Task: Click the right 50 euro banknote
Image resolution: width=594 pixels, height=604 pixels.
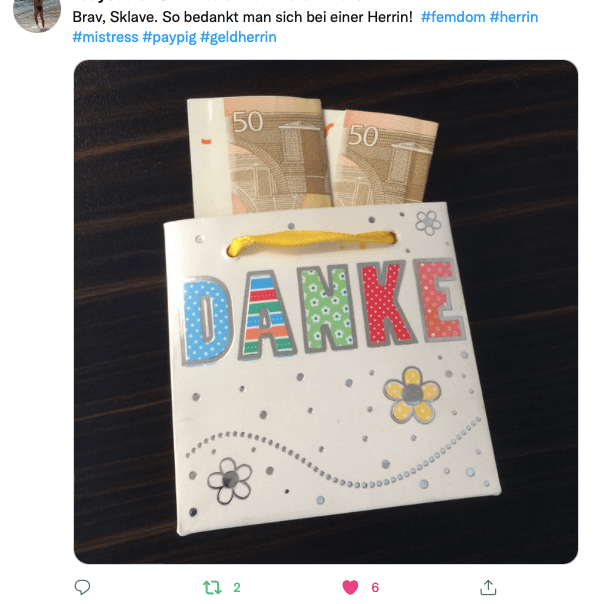Action: [x=383, y=158]
